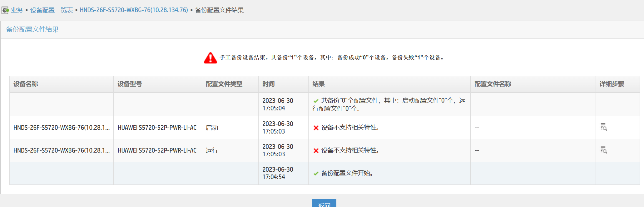Screen dimensions: 644x207
Task: Go to 业务 in the breadcrumb
Action: coord(17,10)
